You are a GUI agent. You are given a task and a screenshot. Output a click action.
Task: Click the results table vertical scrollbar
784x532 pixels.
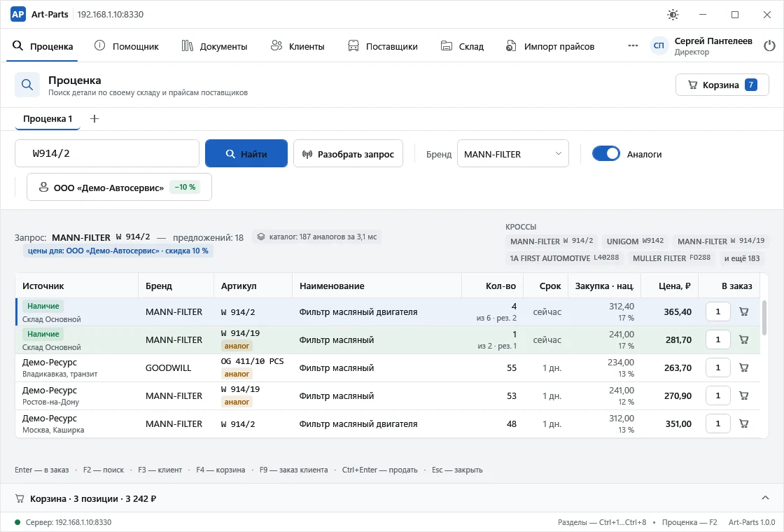pyautogui.click(x=764, y=318)
